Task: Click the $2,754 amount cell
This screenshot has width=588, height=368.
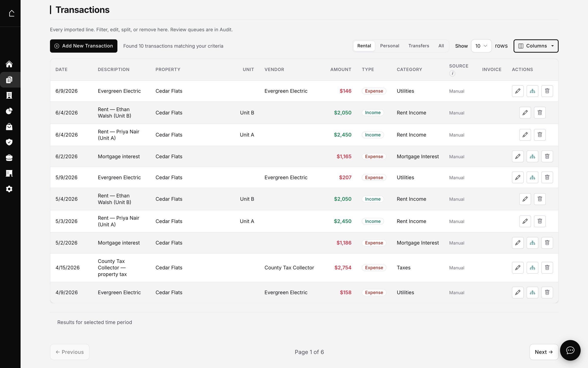Action: click(343, 268)
